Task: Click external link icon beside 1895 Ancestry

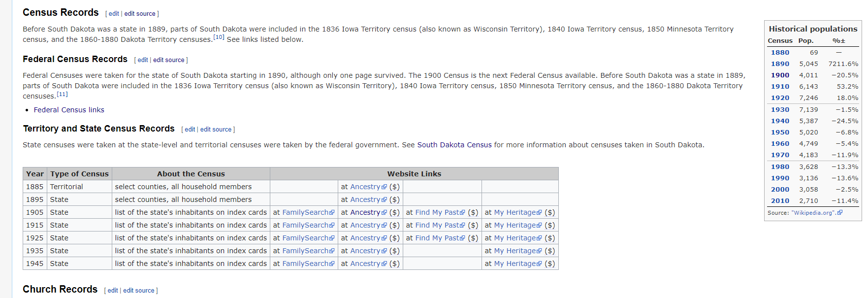Action: tap(385, 199)
